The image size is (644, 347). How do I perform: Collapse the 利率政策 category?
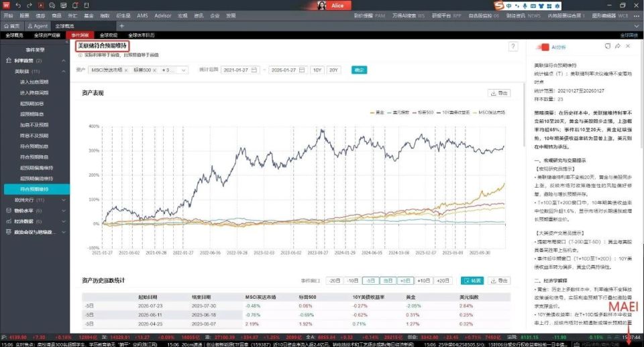click(x=64, y=61)
